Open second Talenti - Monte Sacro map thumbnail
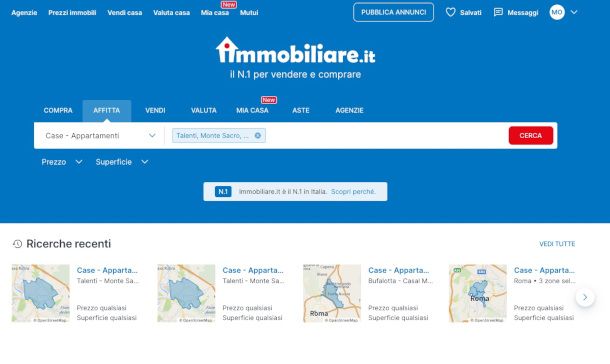The height and width of the screenshot is (364, 610). 186,293
